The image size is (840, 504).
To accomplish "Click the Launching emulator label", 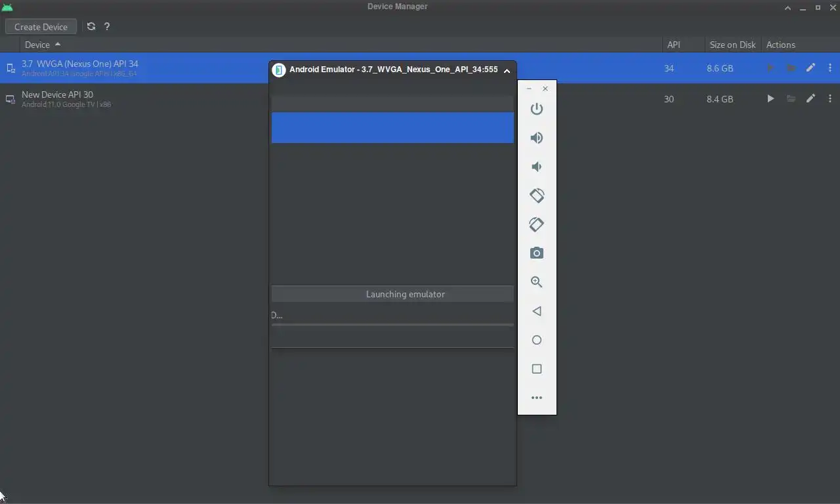I will (406, 294).
